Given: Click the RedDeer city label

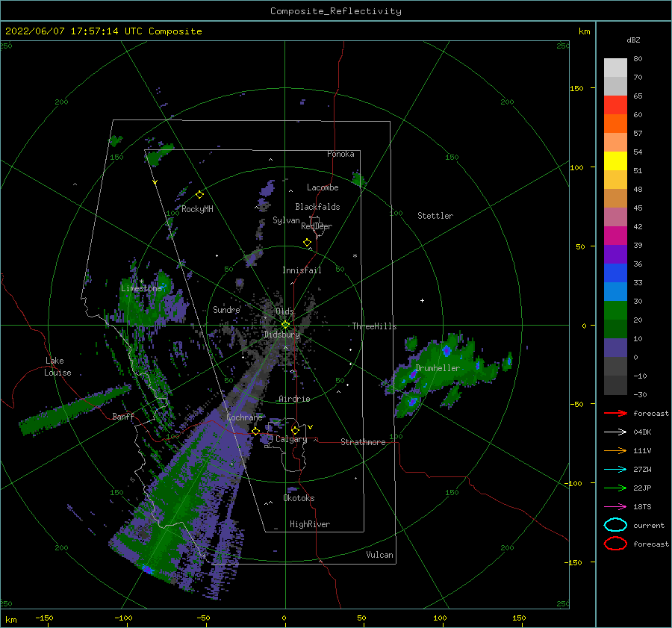Looking at the screenshot, I should 317,226.
